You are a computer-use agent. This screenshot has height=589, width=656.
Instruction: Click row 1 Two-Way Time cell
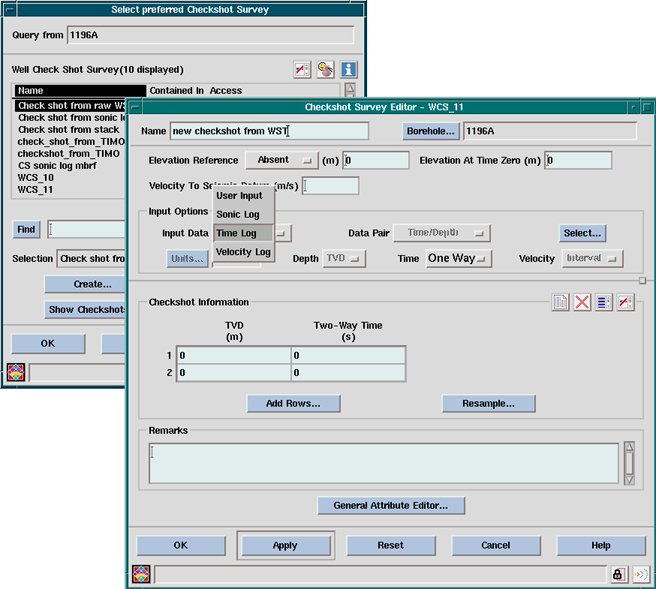click(x=348, y=356)
